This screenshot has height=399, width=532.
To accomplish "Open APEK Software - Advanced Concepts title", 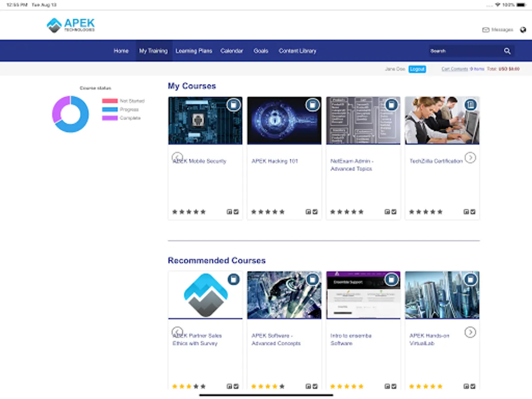I will (x=276, y=340).
